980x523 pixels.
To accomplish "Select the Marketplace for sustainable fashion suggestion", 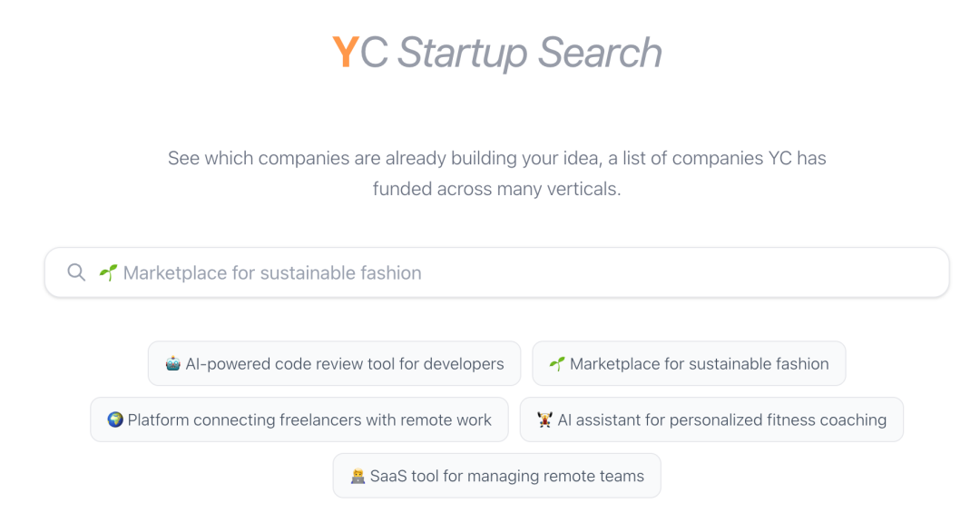I will coord(689,363).
